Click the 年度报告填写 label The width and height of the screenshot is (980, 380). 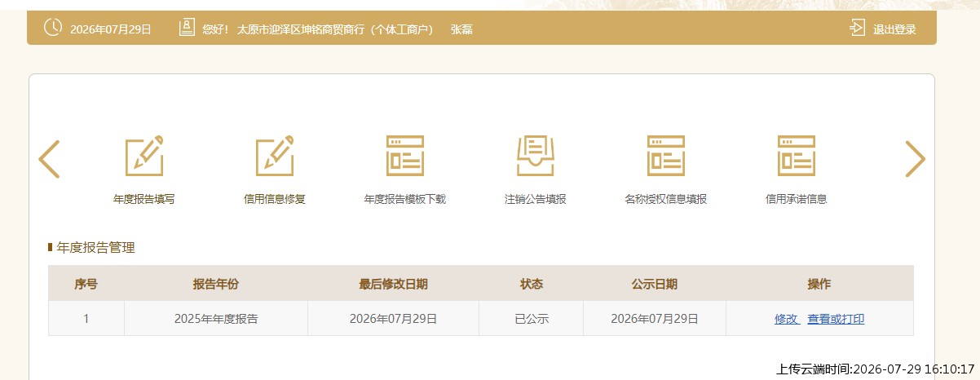pyautogui.click(x=144, y=199)
